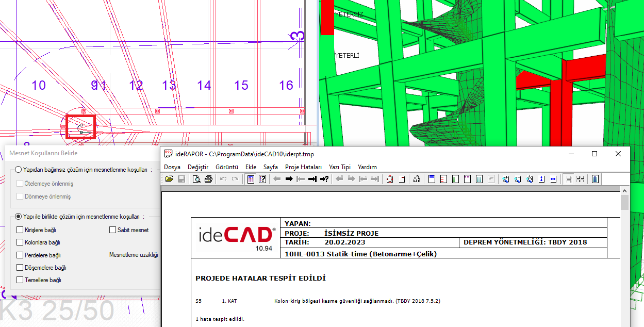Switch to multiple pages view icon
The height and width of the screenshot is (327, 644).
580,179
